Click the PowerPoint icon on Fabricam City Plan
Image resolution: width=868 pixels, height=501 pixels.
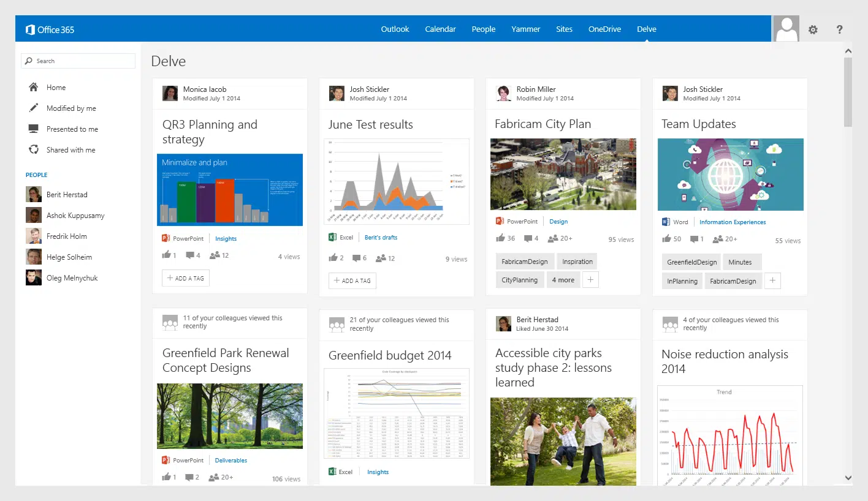pyautogui.click(x=499, y=221)
